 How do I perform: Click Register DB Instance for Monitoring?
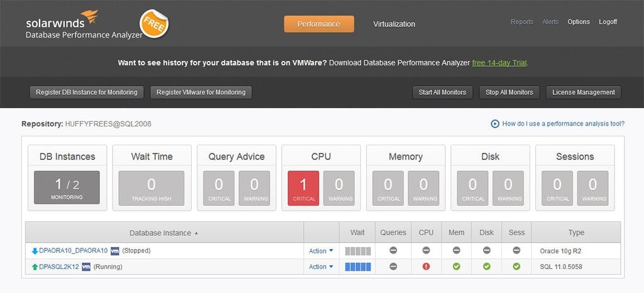click(87, 92)
